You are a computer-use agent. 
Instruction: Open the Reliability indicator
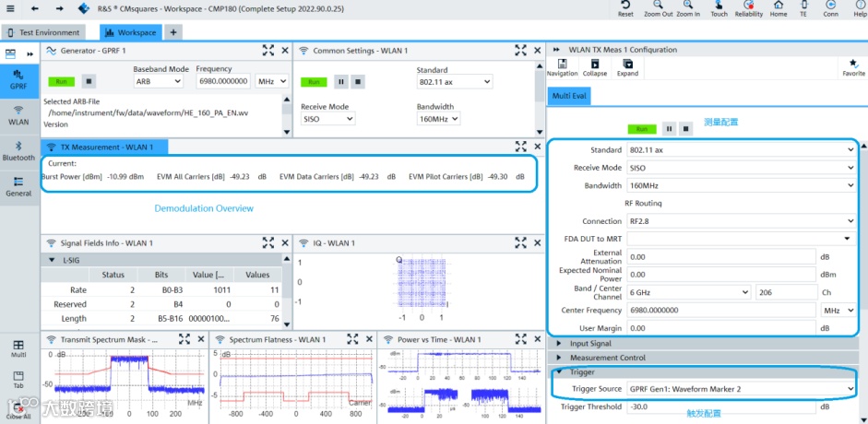[749, 9]
